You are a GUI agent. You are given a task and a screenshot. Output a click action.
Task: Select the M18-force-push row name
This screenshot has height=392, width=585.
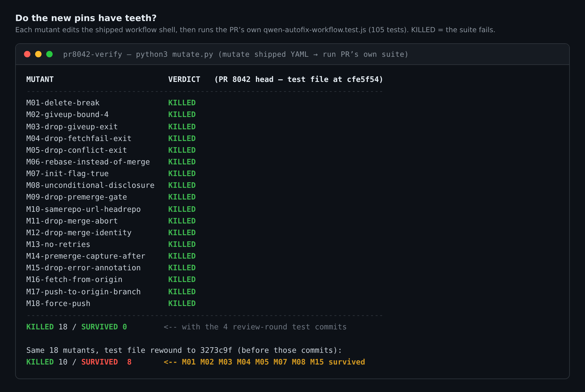click(58, 303)
